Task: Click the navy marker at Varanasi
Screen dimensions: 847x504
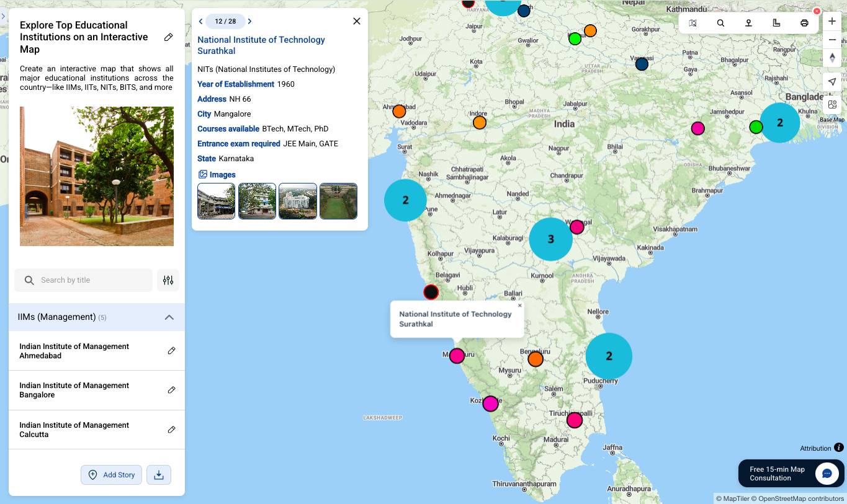Action: pos(642,64)
